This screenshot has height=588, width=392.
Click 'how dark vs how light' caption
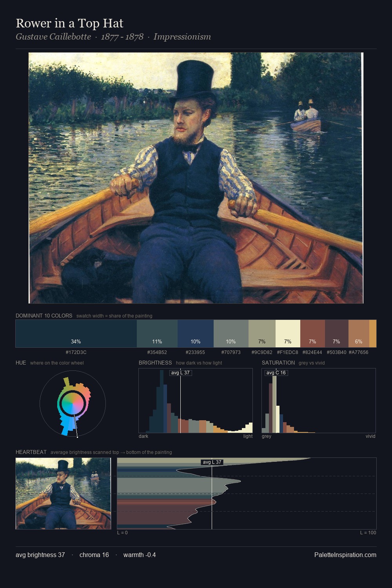point(199,363)
